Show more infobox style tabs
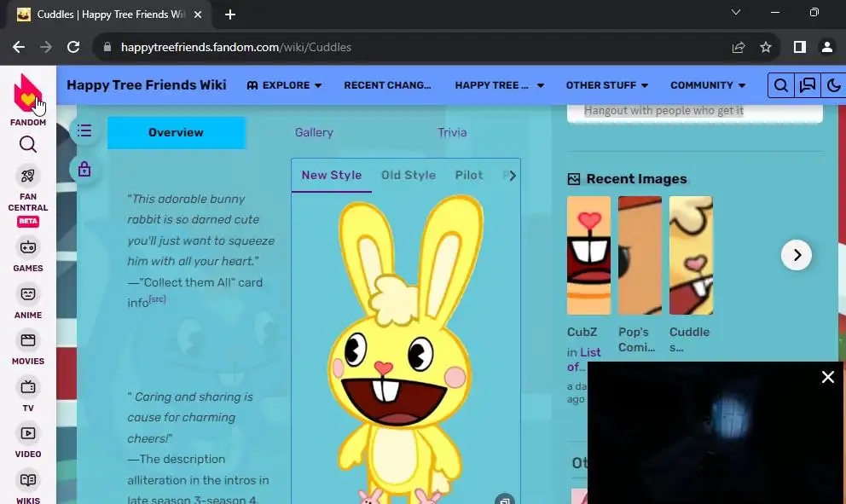The image size is (846, 504). (x=512, y=176)
